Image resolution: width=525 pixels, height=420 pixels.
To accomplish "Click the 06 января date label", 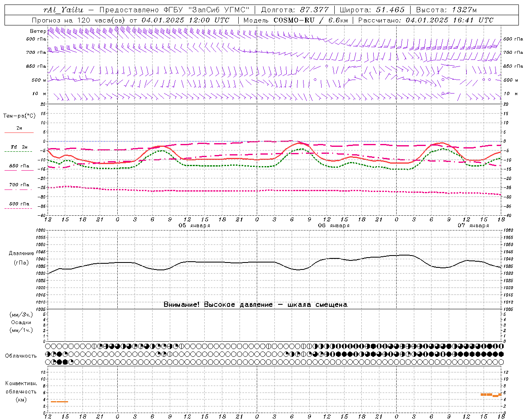I will 334,226.
